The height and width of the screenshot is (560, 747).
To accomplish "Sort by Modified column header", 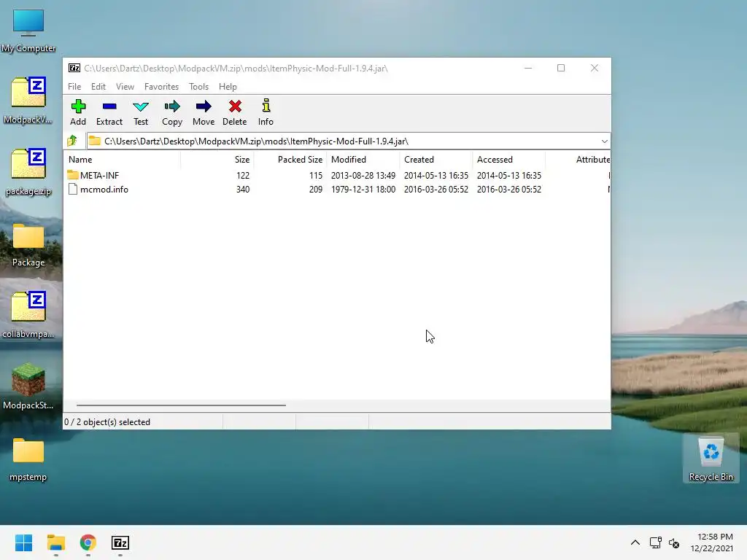I will 363,160.
